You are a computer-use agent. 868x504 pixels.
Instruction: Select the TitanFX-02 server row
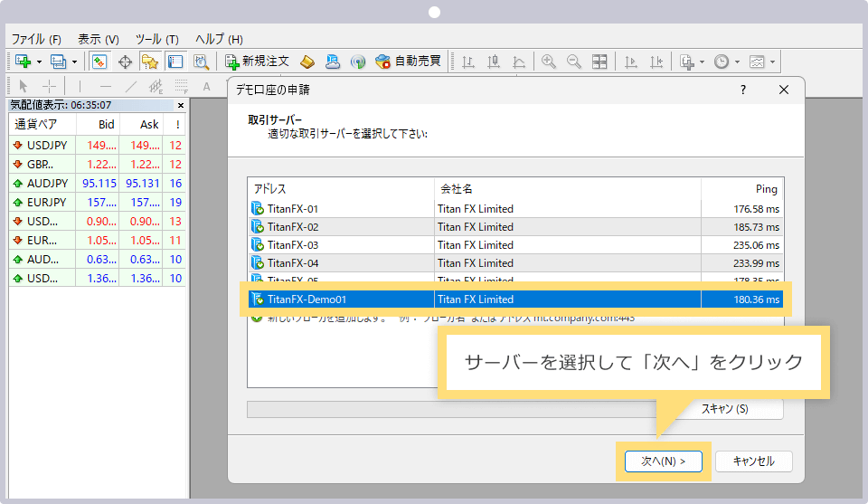click(x=515, y=227)
